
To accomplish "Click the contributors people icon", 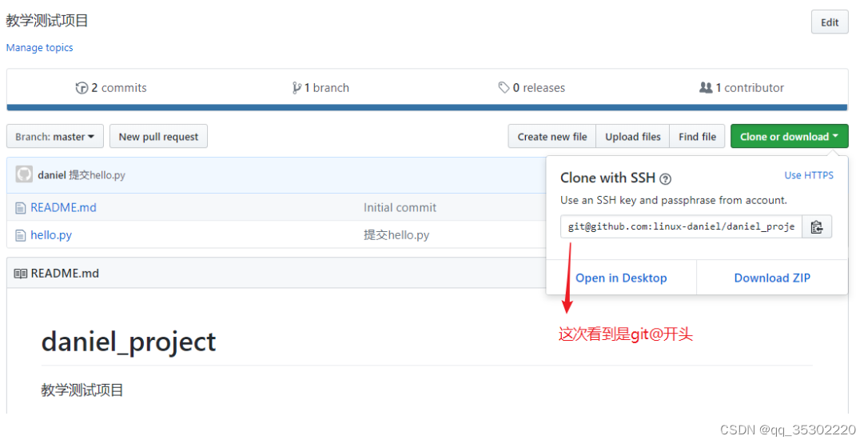I will pyautogui.click(x=706, y=87).
